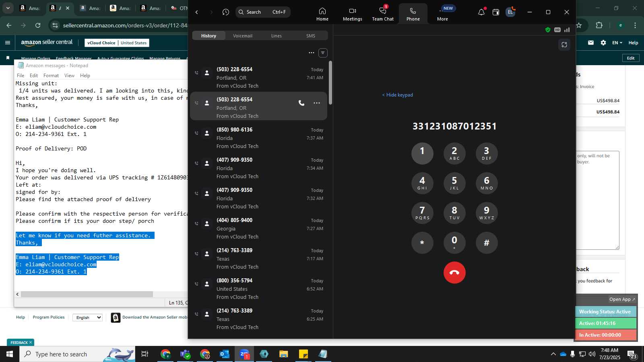Go back in Zoom navigation

pos(197,12)
